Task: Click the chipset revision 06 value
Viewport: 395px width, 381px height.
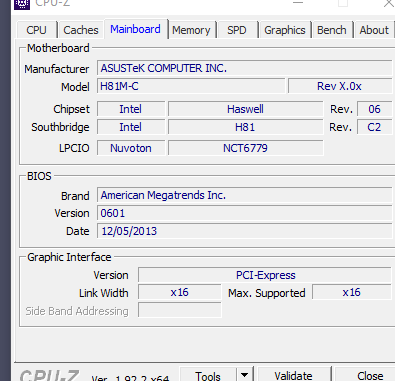Action: point(374,109)
